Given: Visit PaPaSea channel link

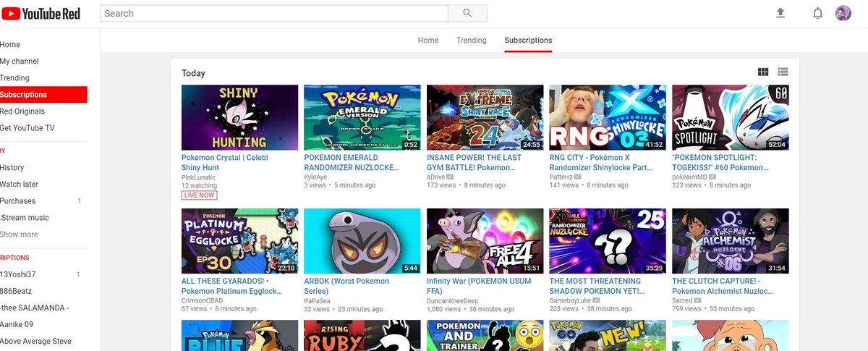Looking at the screenshot, I should pos(318,300).
